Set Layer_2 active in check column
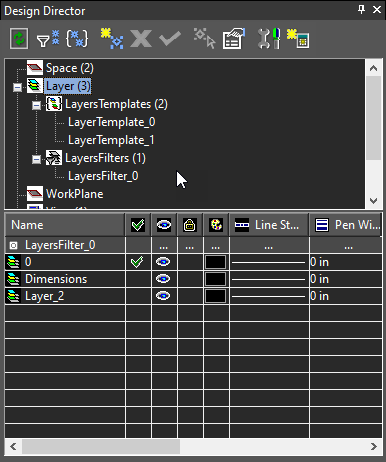The image size is (386, 462). (x=138, y=296)
